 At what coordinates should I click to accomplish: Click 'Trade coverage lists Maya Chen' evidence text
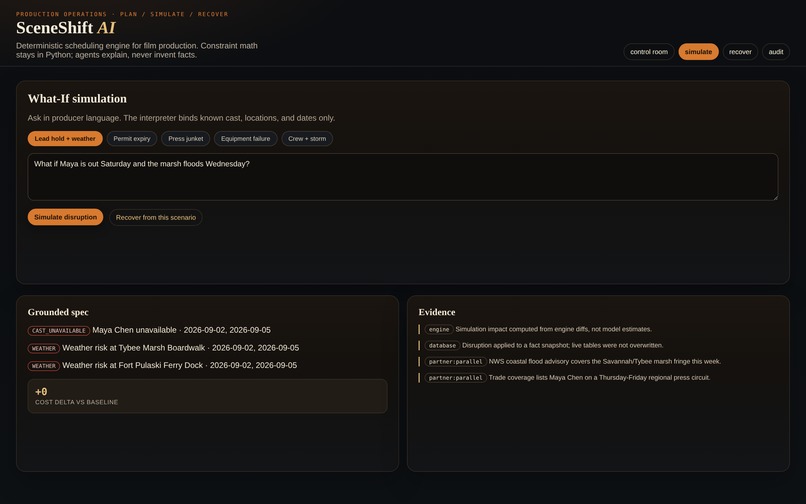point(599,377)
